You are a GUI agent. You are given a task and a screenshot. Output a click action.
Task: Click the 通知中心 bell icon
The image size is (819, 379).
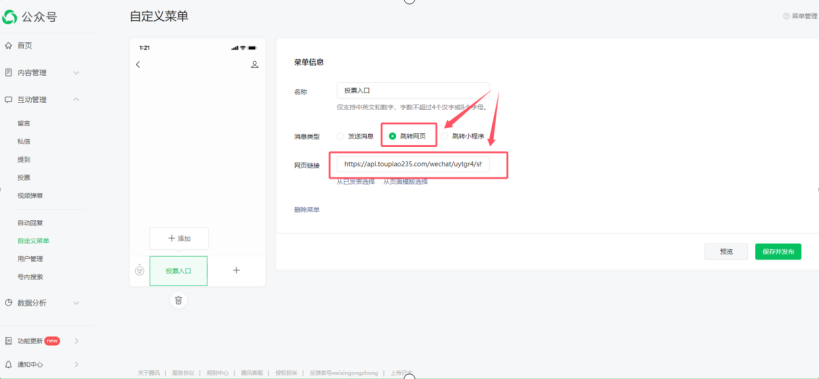click(8, 364)
